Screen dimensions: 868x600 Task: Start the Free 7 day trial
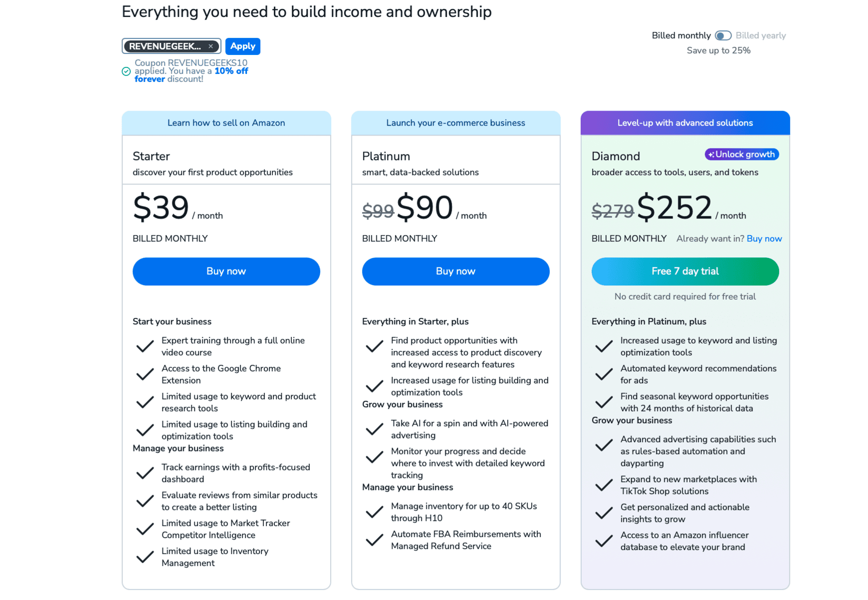click(x=685, y=271)
